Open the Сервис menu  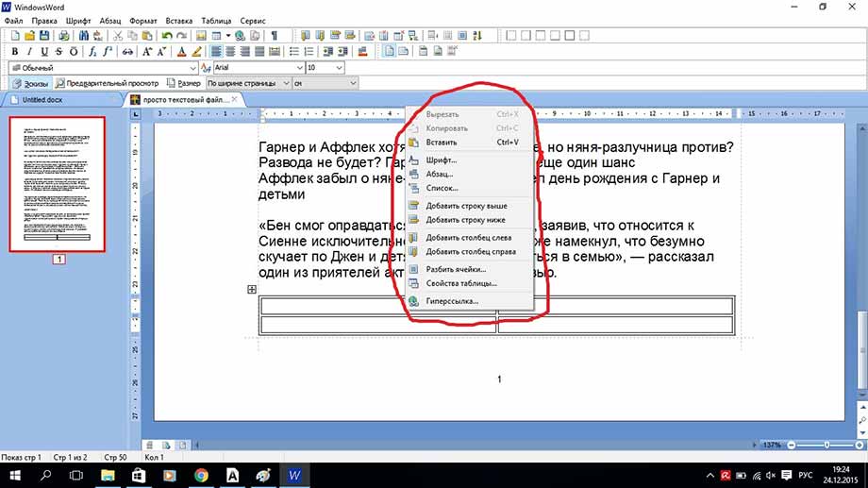pyautogui.click(x=253, y=21)
